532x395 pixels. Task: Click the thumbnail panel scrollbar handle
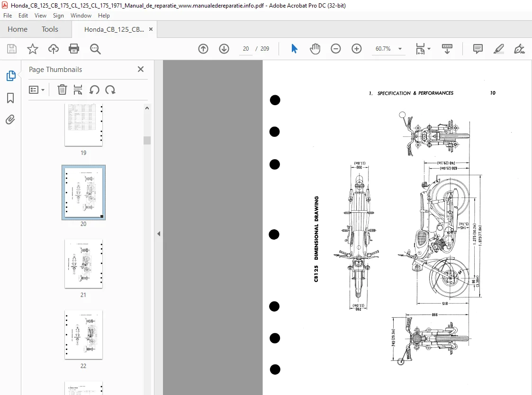[147, 140]
